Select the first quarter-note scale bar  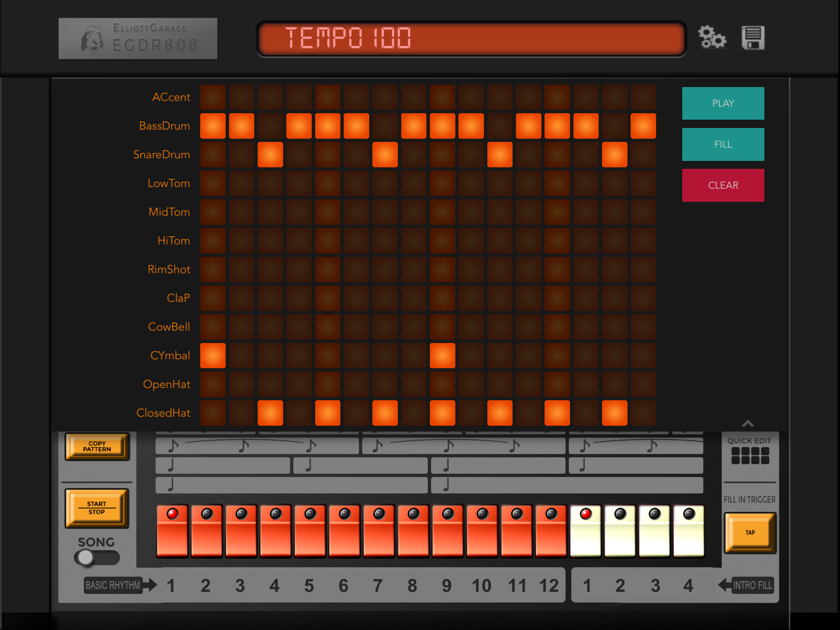(223, 465)
